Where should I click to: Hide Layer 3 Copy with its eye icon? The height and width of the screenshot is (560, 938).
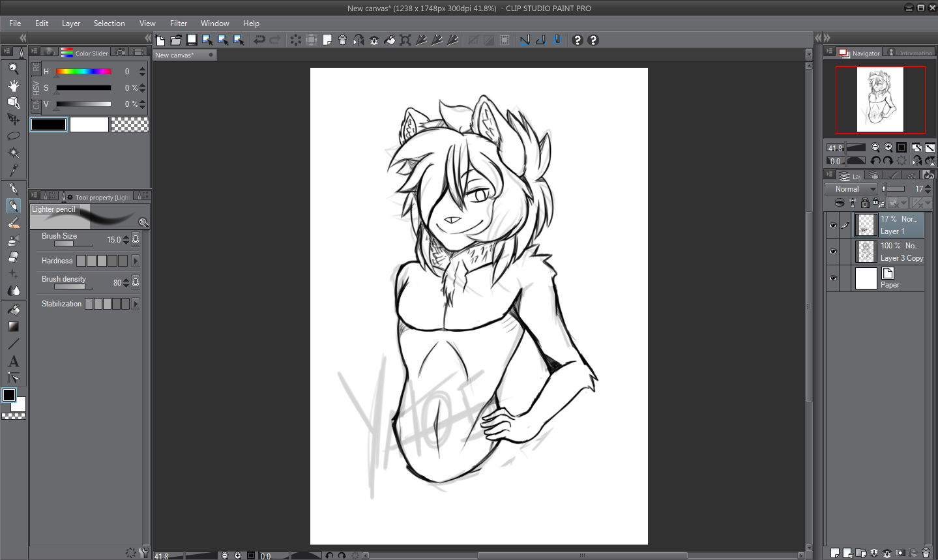click(833, 252)
